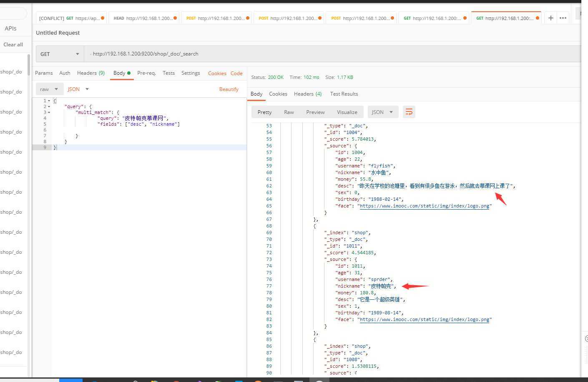Click the "_id": "1008" response line
This screenshot has width=588, height=382.
pos(343,359)
